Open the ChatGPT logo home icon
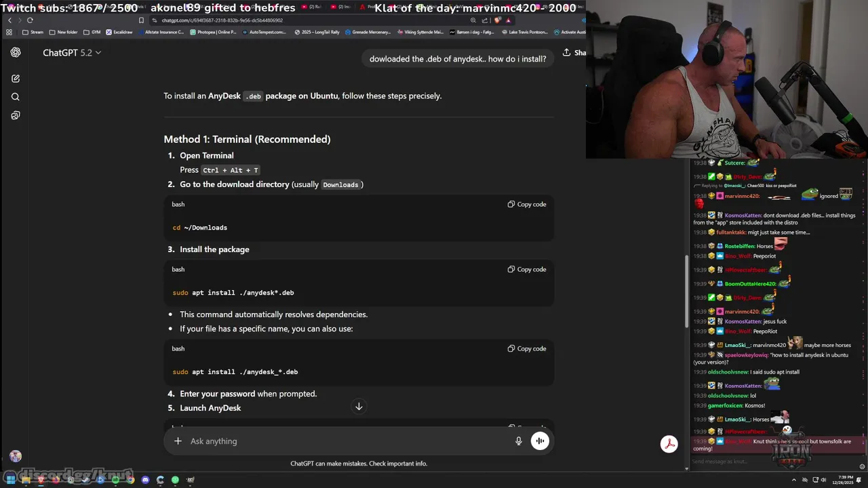Viewport: 868px width, 488px height. pyautogui.click(x=16, y=53)
